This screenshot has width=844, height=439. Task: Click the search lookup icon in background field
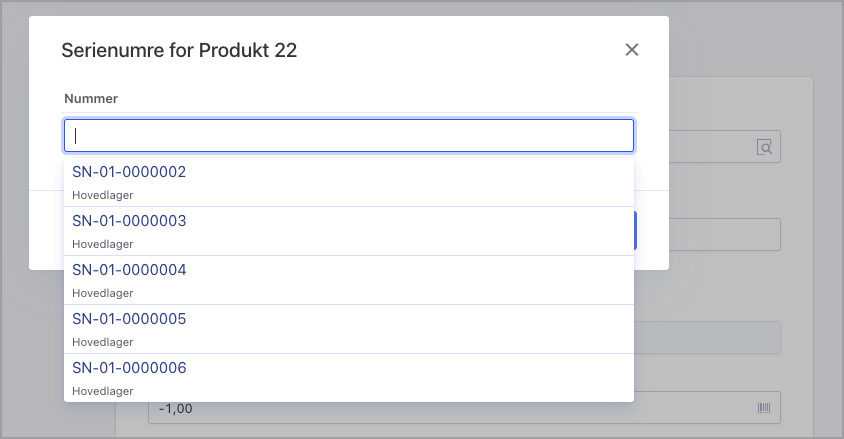765,147
